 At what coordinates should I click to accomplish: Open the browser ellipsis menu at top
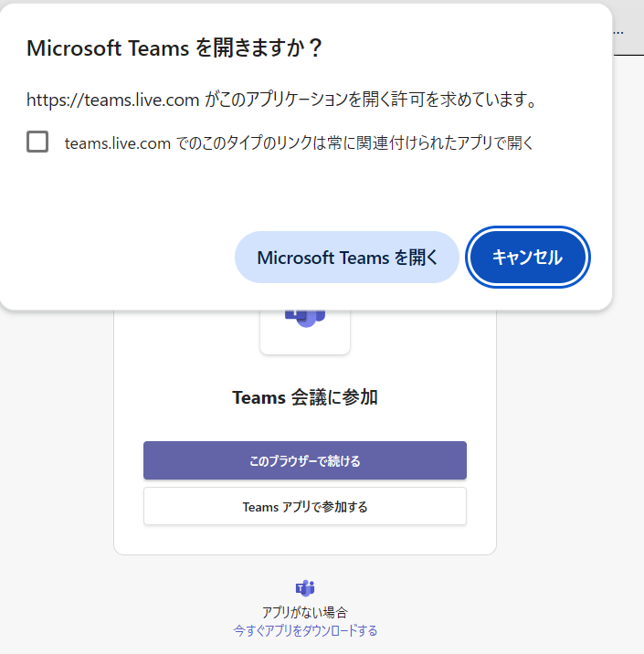point(618,33)
